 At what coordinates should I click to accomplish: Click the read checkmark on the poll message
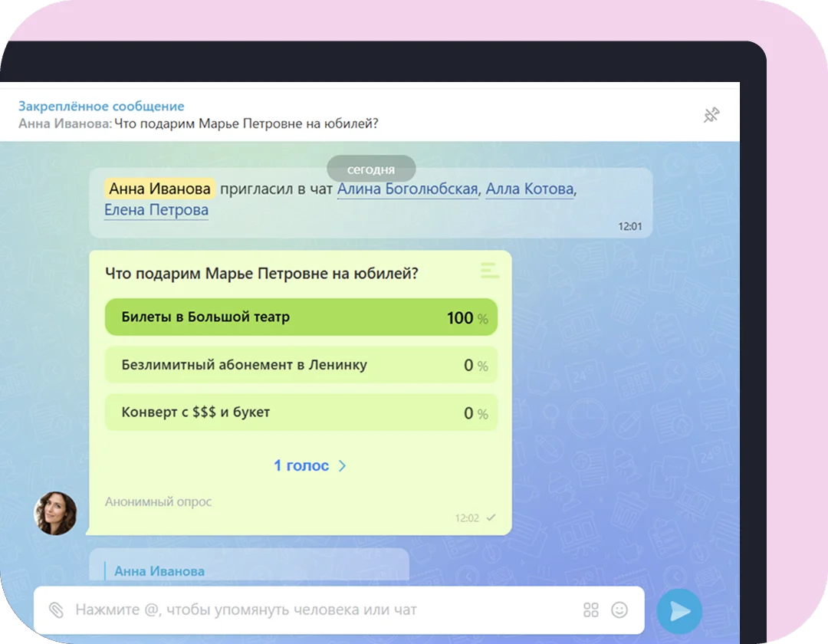tap(491, 518)
